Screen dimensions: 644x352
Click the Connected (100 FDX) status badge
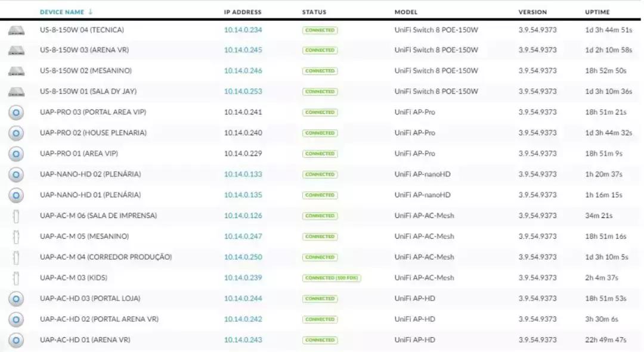332,278
